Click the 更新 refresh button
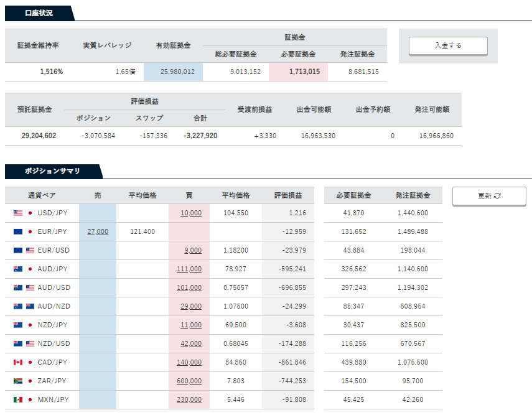This screenshot has width=532, height=415. (x=489, y=196)
